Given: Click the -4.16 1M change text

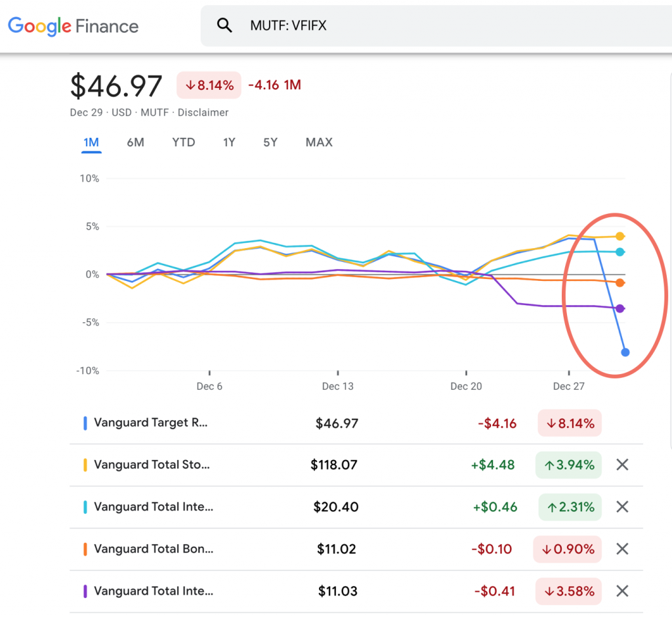Looking at the screenshot, I should pyautogui.click(x=275, y=85).
